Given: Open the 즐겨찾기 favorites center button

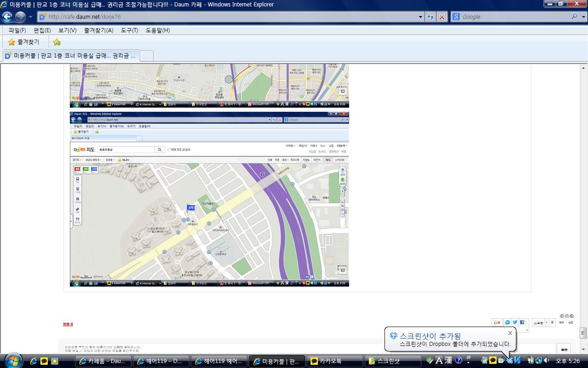Looking at the screenshot, I should coord(23,42).
